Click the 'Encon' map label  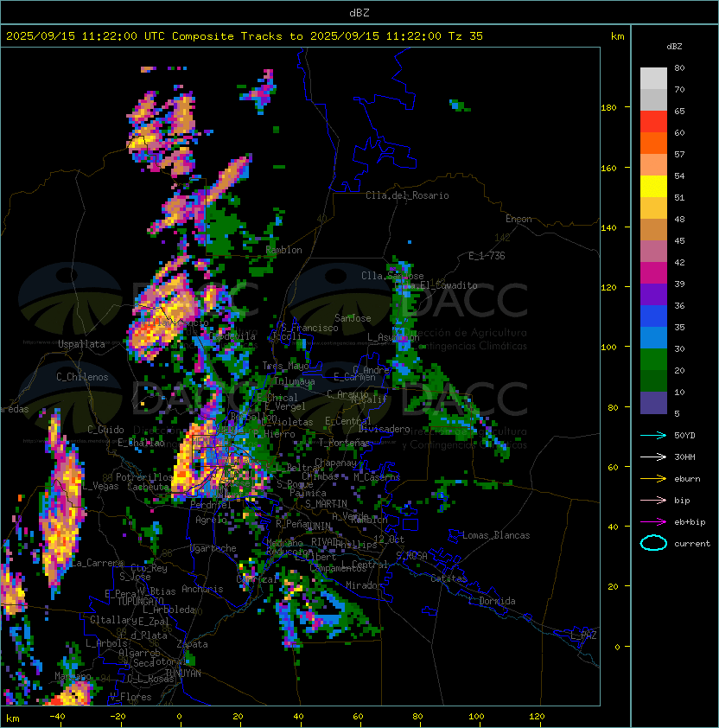point(519,219)
